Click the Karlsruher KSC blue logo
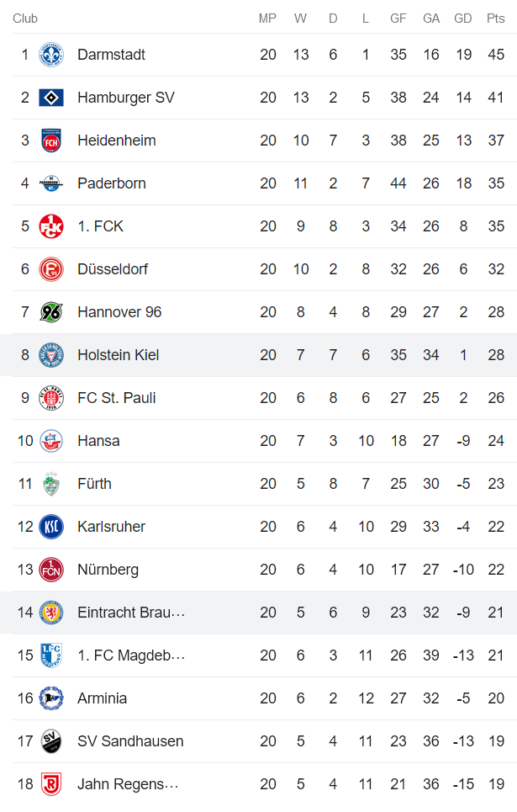The width and height of the screenshot is (517, 812). pyautogui.click(x=51, y=527)
